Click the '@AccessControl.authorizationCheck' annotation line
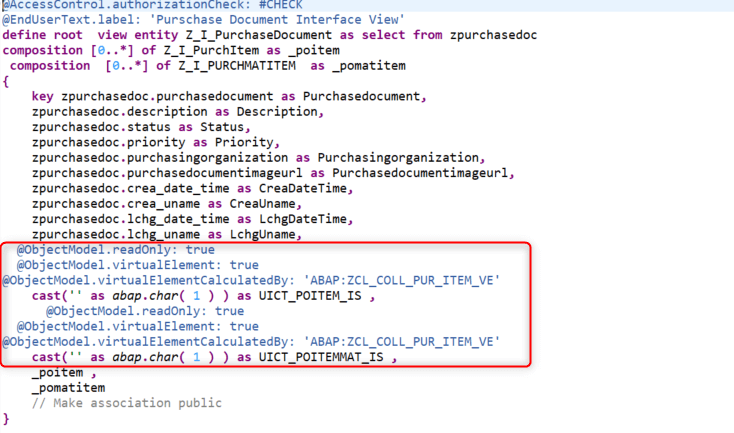Image resolution: width=734 pixels, height=433 pixels. (x=153, y=5)
